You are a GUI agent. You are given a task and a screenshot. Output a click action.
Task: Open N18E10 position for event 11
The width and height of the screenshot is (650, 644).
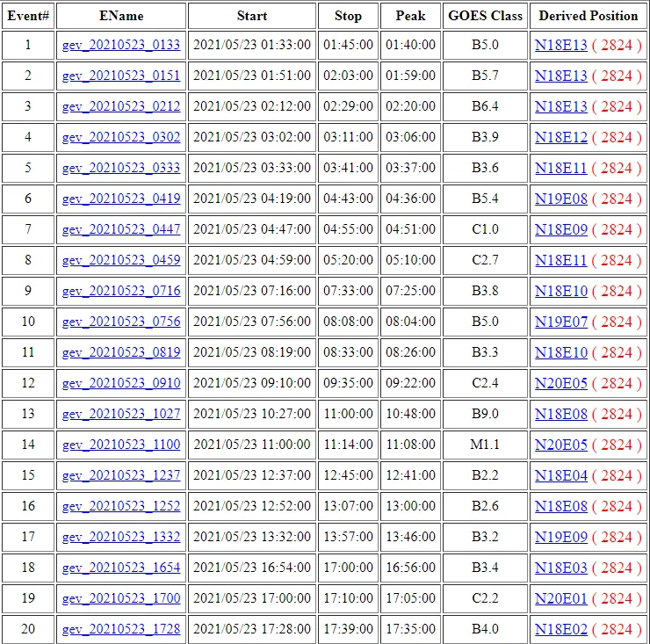(561, 352)
